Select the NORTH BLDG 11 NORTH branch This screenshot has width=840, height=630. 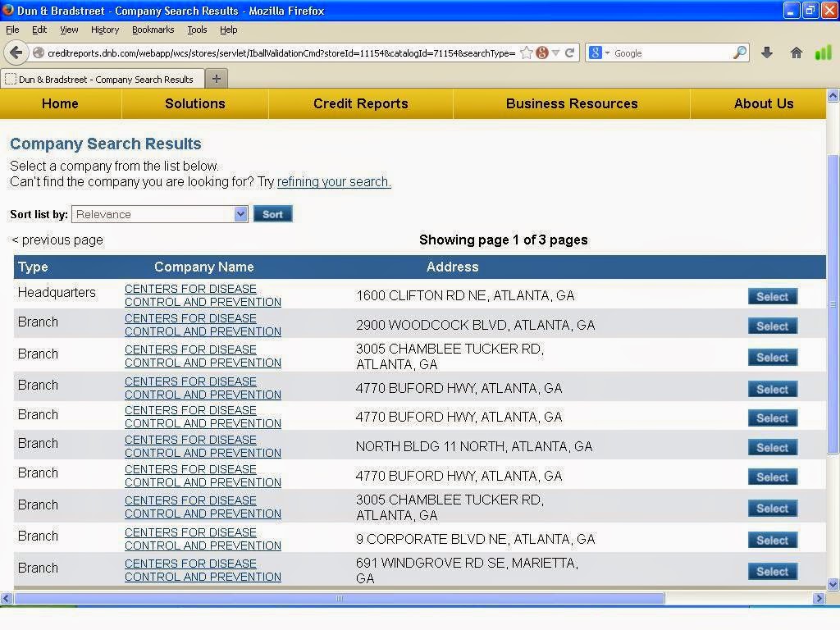click(772, 447)
